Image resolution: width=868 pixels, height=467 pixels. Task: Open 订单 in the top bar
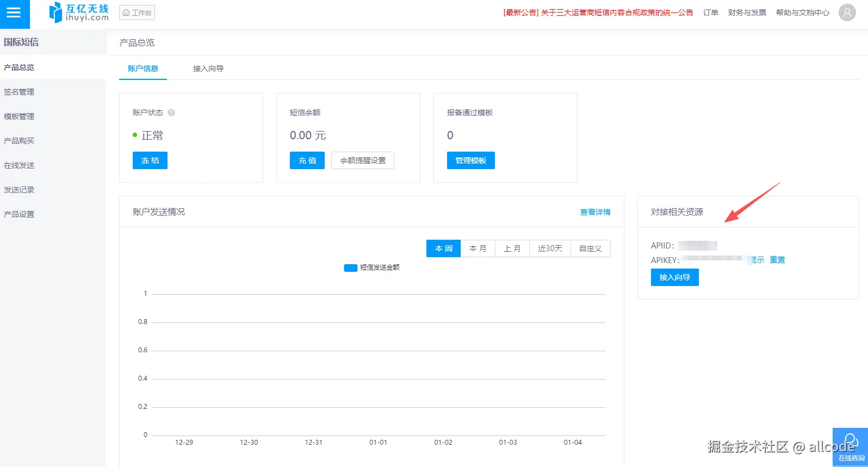(711, 13)
